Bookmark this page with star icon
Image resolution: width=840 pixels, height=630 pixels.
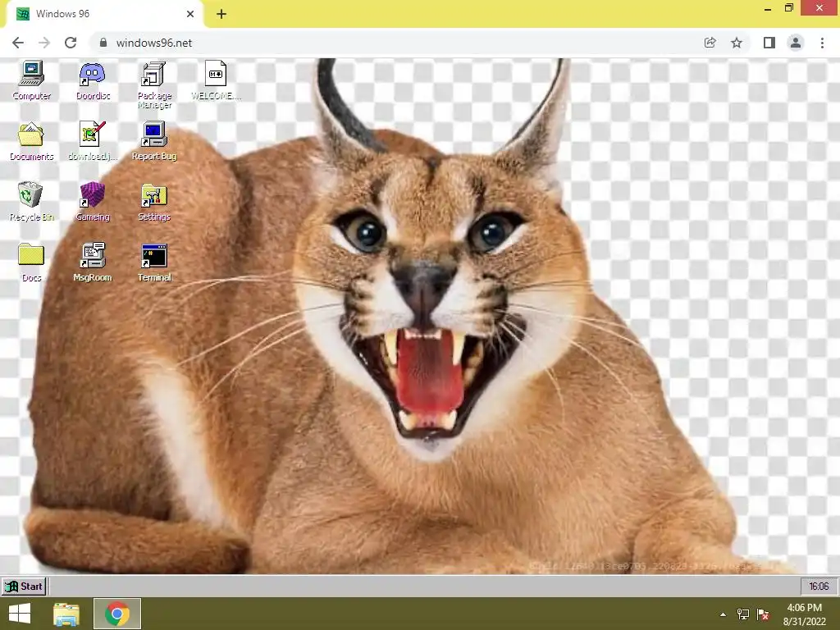pyautogui.click(x=737, y=43)
